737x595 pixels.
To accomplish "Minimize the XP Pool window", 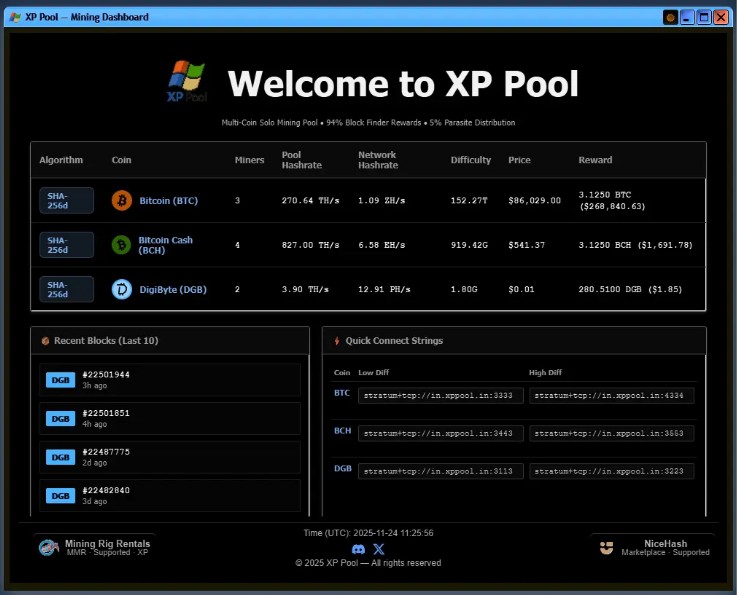I will [x=687, y=18].
